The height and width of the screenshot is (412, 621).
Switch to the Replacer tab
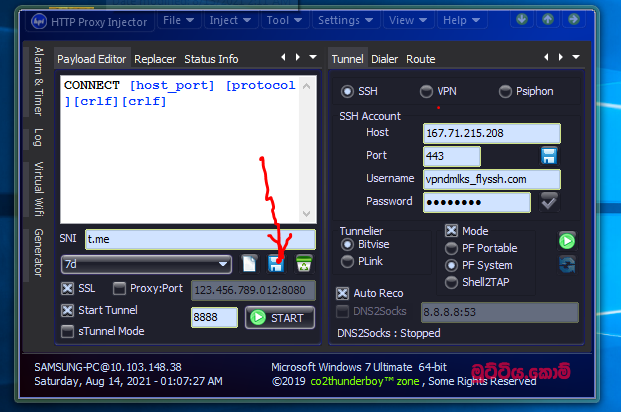pos(155,59)
